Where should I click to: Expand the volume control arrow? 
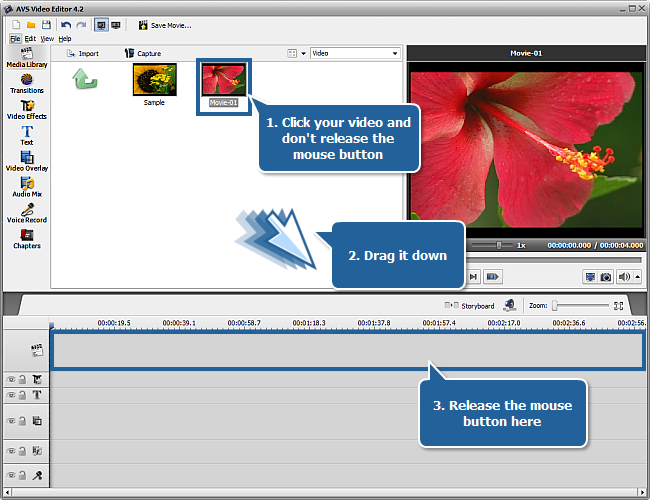click(x=638, y=277)
